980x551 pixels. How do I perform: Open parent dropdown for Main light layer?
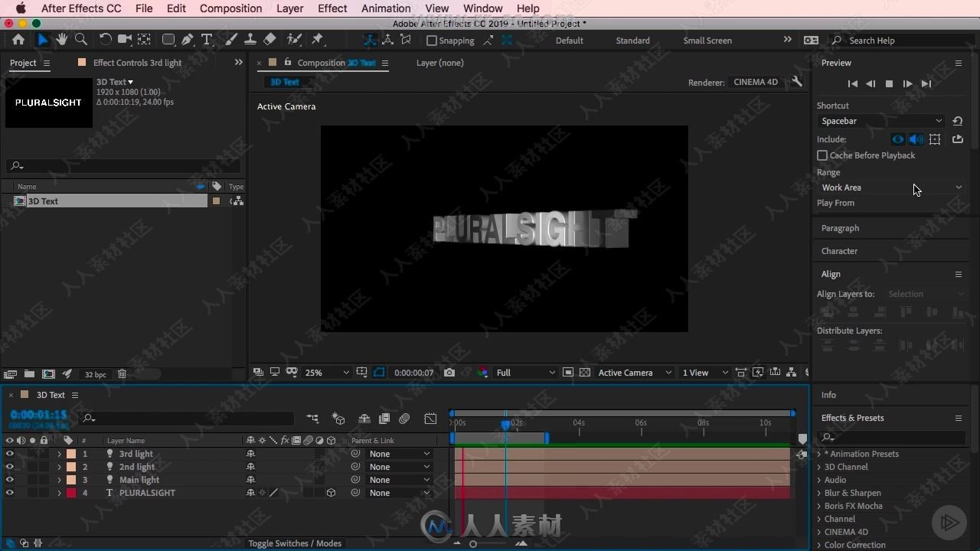[400, 480]
